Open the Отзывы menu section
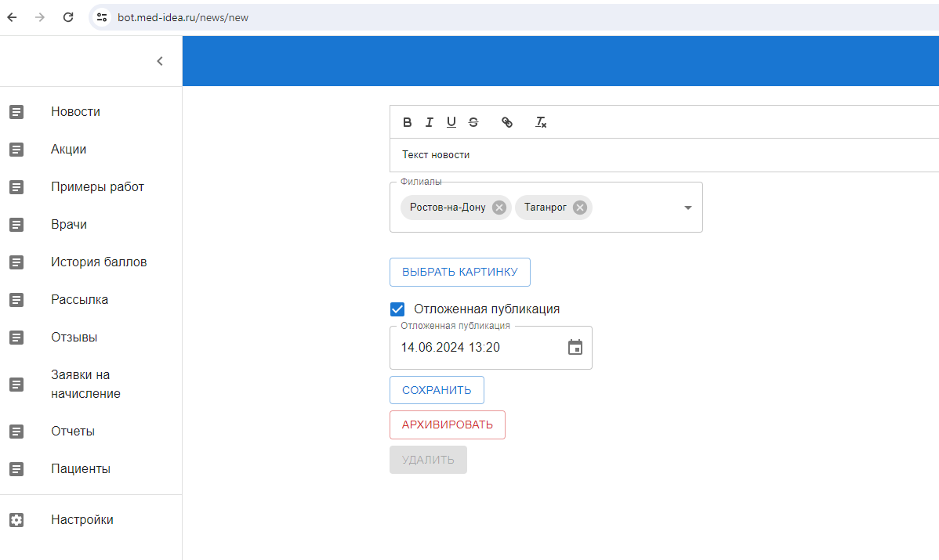The image size is (939, 560). tap(91, 338)
